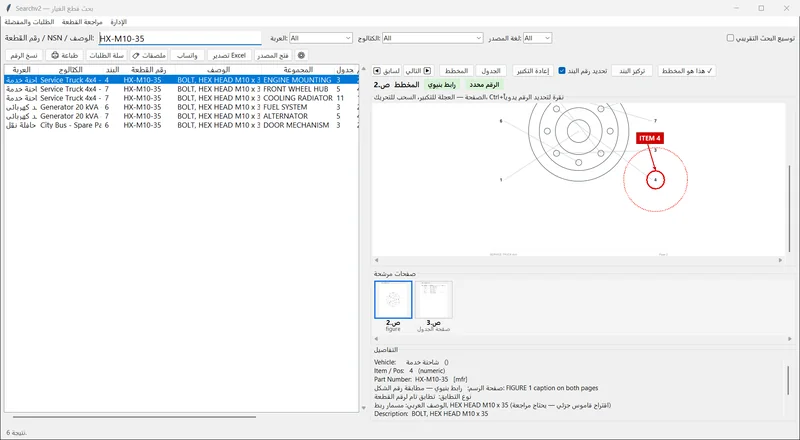Click نسخ الرقم copy number button
The image size is (800, 440).
coord(24,55)
